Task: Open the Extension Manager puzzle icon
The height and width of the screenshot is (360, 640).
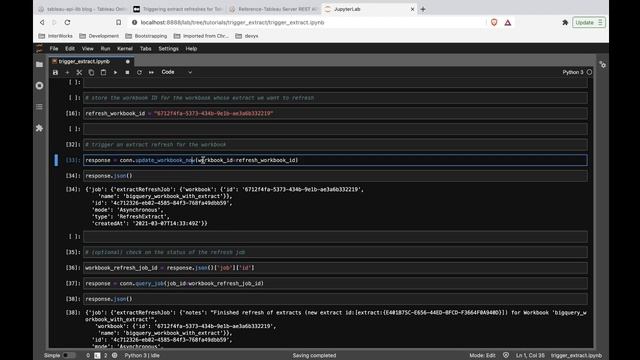Action: tap(39, 128)
